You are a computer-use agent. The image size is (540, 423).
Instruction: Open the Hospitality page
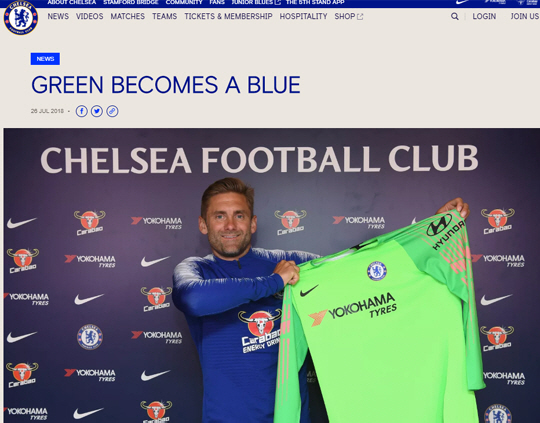303,17
